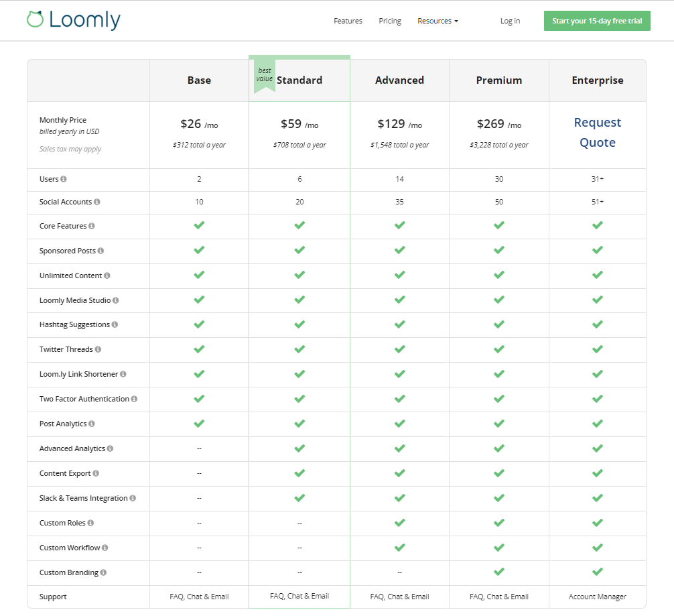
Task: Open the info icon next to Loom.ly Link Shortener
Action: pos(123,374)
